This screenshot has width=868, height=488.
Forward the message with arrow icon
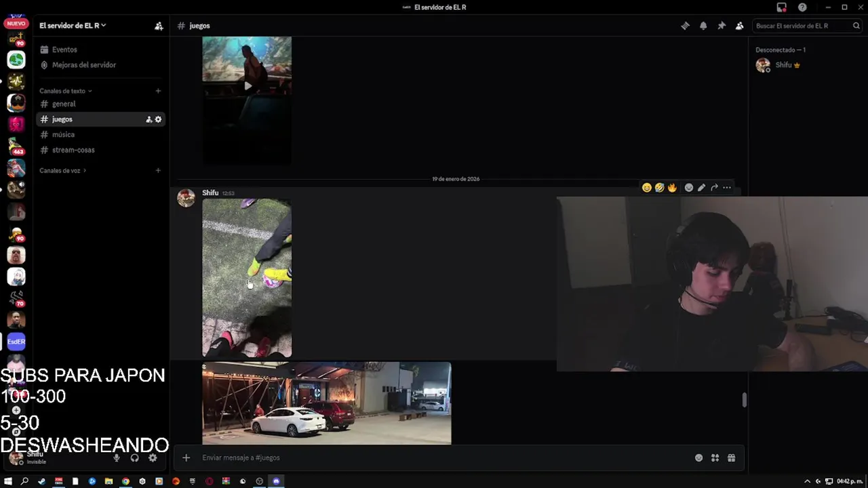714,188
